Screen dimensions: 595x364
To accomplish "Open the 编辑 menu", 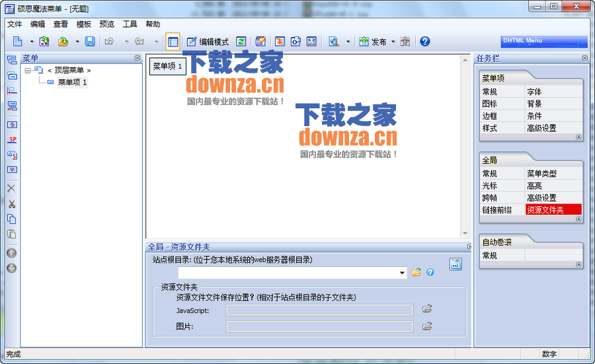I will (38, 24).
